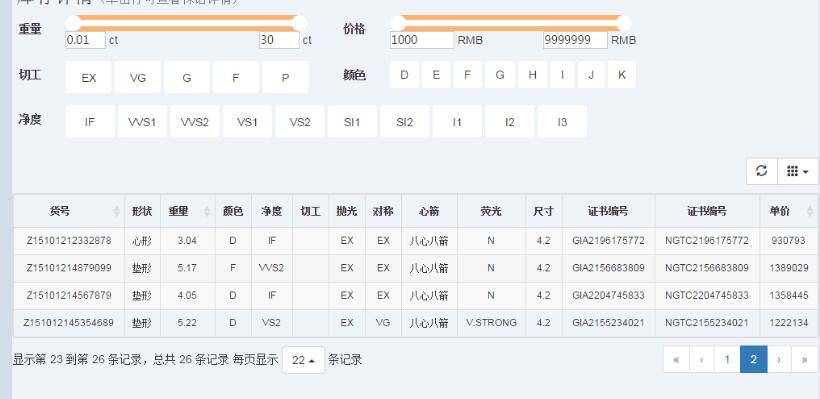
Task: Click certificate NGTC2155234021 cell
Action: (707, 323)
